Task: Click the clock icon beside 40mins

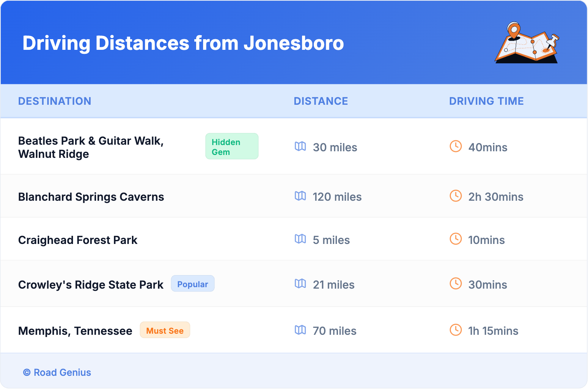Action: [x=456, y=147]
